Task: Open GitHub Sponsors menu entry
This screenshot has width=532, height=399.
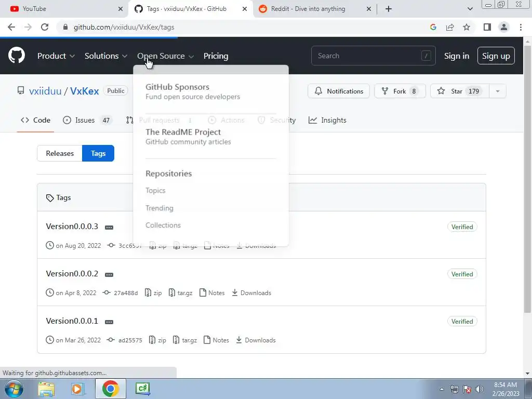Action: click(x=193, y=91)
